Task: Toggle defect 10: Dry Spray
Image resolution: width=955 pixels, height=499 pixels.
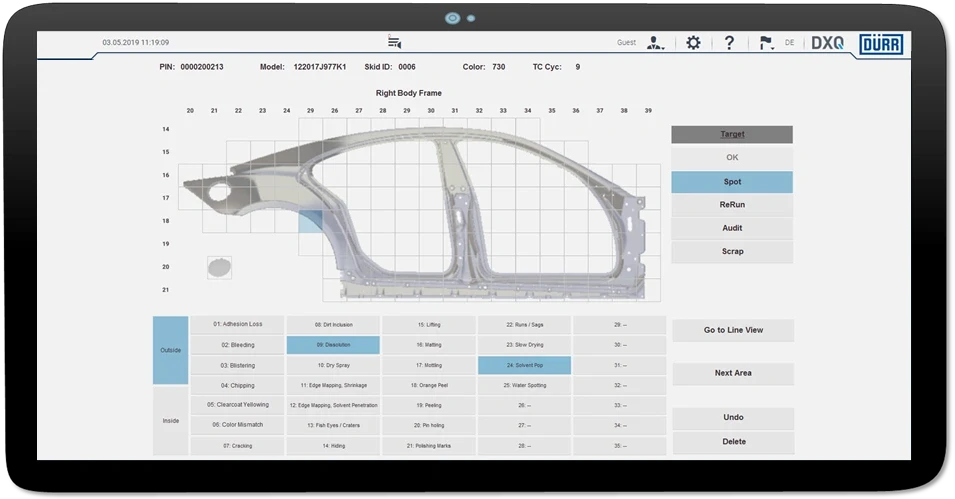Action: (x=333, y=366)
